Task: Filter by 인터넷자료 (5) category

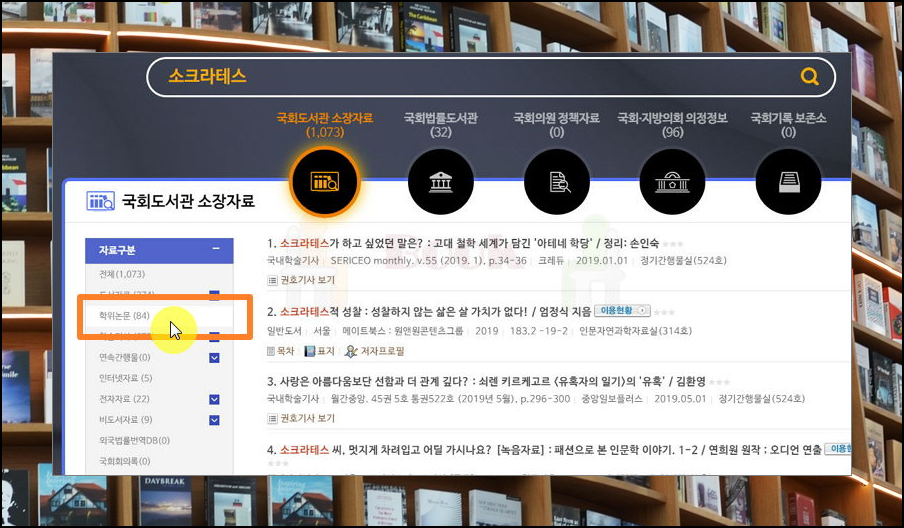Action: 126,378
